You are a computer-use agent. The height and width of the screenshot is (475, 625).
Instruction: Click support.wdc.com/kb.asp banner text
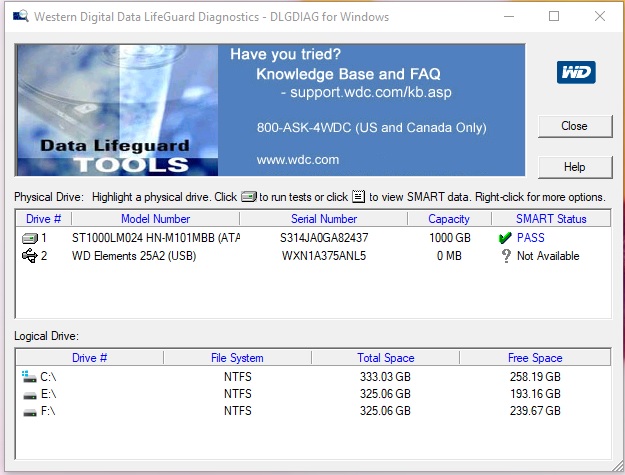[371, 92]
